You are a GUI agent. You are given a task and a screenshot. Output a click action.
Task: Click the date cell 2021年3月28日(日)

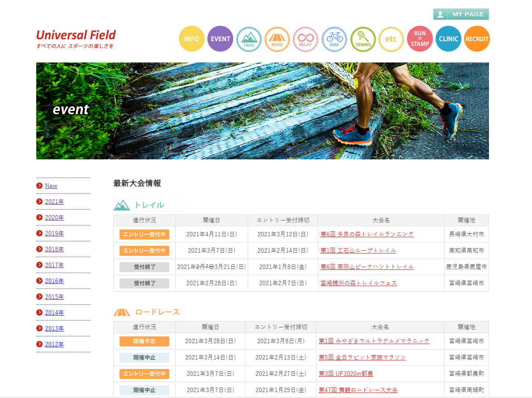pyautogui.click(x=211, y=341)
